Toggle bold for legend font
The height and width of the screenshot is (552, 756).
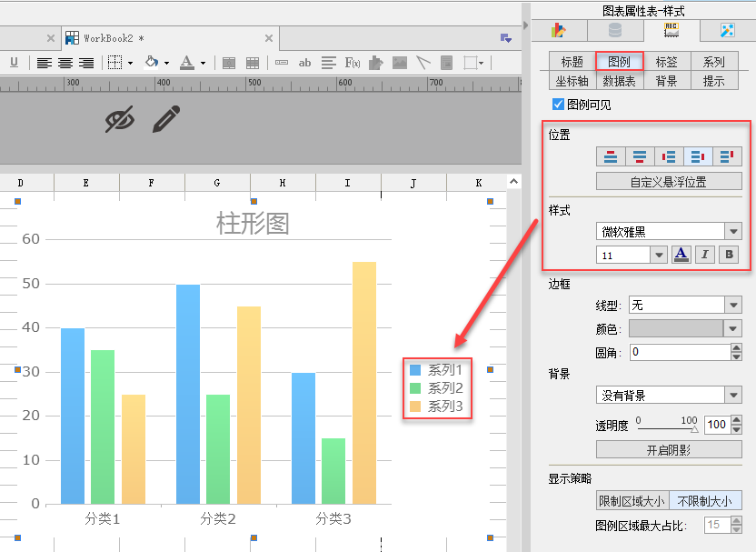pos(729,255)
